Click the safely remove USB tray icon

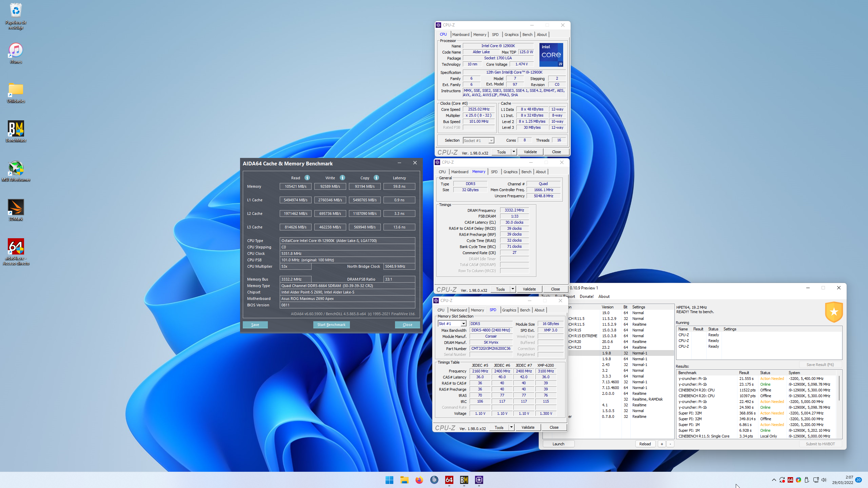tap(807, 480)
